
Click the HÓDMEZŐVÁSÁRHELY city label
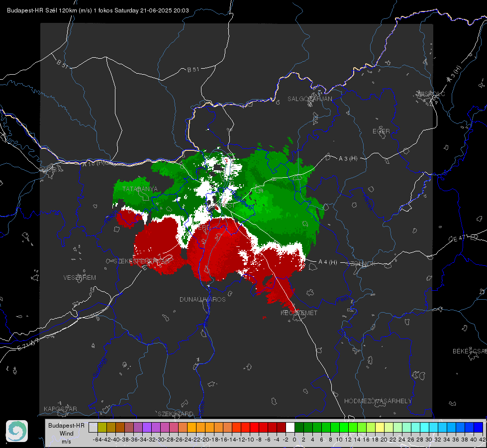pyautogui.click(x=378, y=401)
